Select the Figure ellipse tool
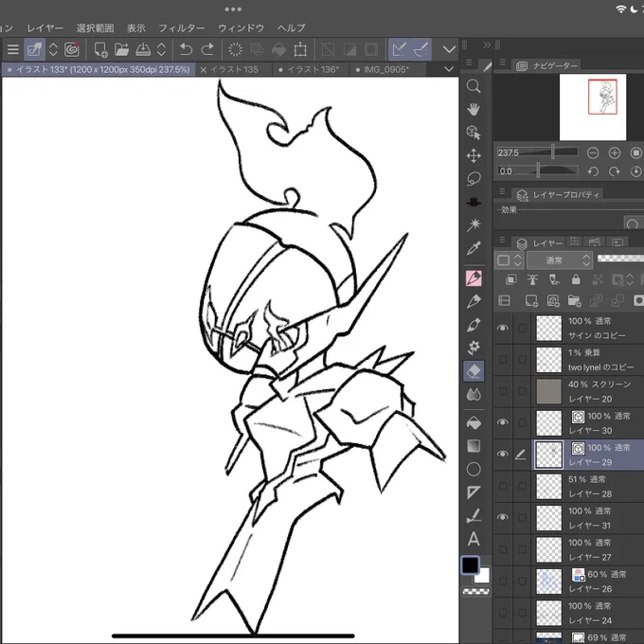The height and width of the screenshot is (644, 644). pyautogui.click(x=474, y=469)
